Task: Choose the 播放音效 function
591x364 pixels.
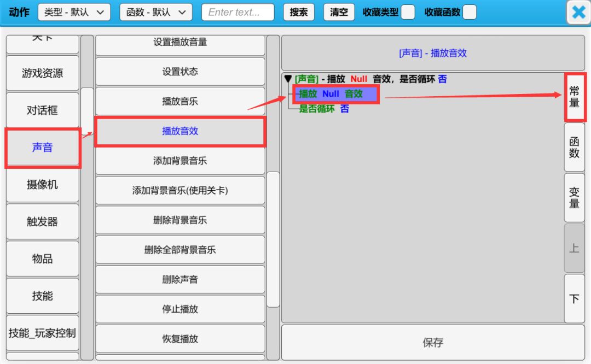Action: tap(180, 131)
